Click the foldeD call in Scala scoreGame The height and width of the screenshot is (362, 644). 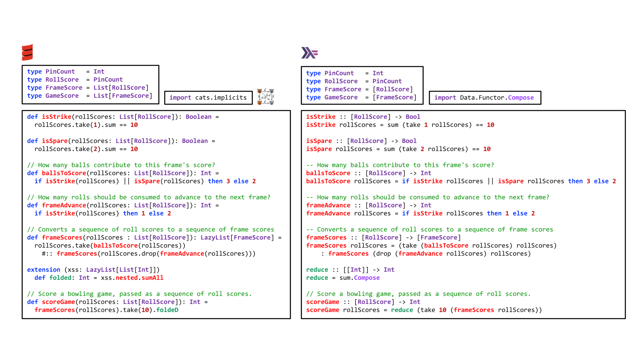[167, 310]
